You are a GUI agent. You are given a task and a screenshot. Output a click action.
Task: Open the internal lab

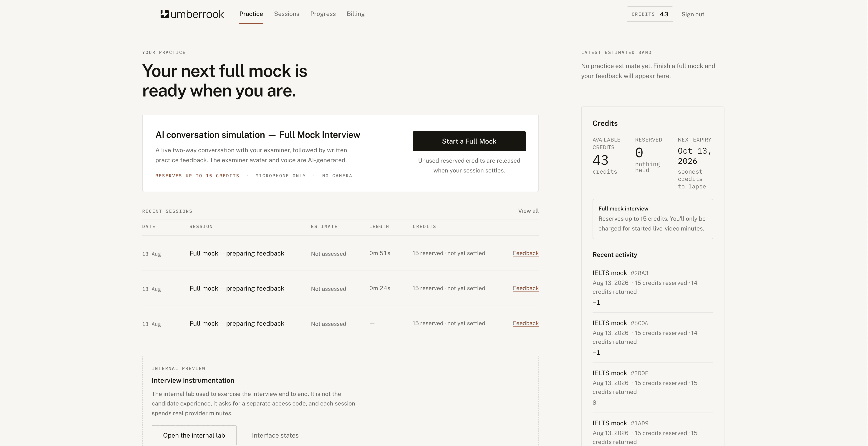(x=194, y=435)
